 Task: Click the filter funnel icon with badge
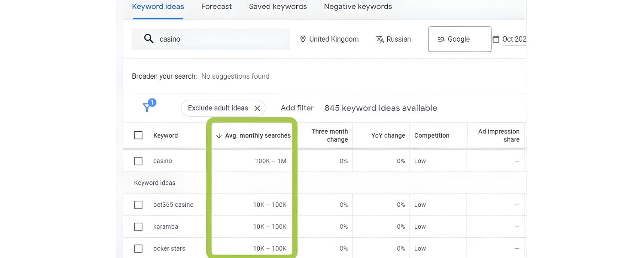(x=147, y=107)
